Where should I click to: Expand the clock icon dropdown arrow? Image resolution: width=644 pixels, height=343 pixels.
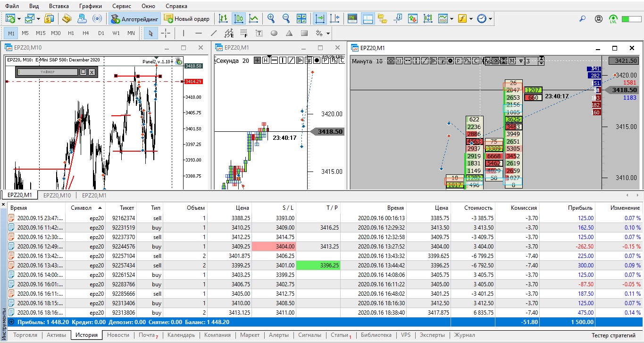(x=491, y=19)
